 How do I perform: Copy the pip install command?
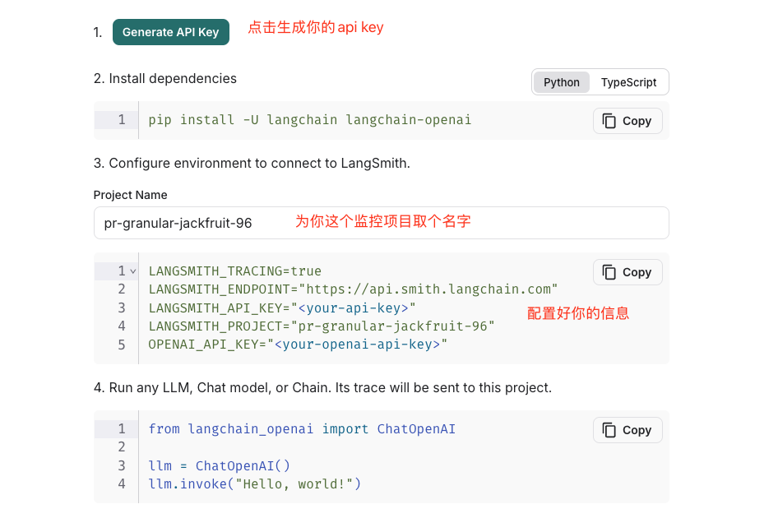coord(627,121)
